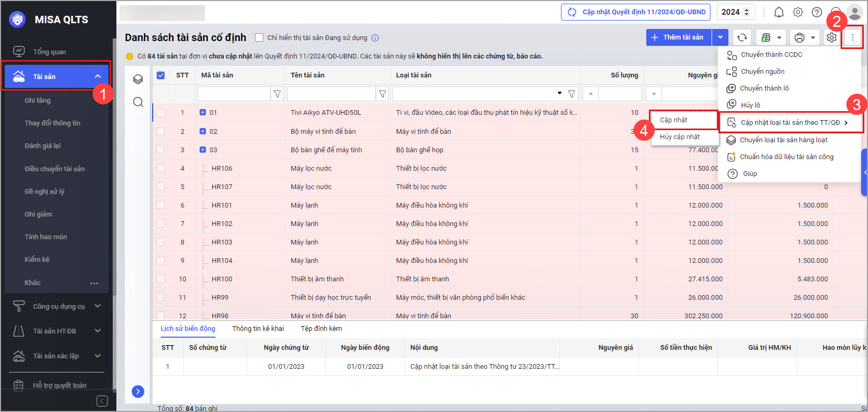Click the print icon
This screenshot has width=868, height=412.
point(799,37)
